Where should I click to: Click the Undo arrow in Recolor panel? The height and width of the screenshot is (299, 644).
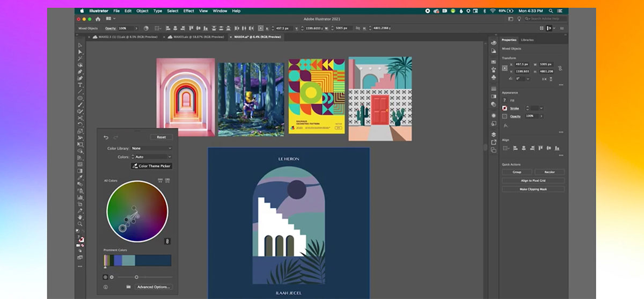pyautogui.click(x=106, y=137)
